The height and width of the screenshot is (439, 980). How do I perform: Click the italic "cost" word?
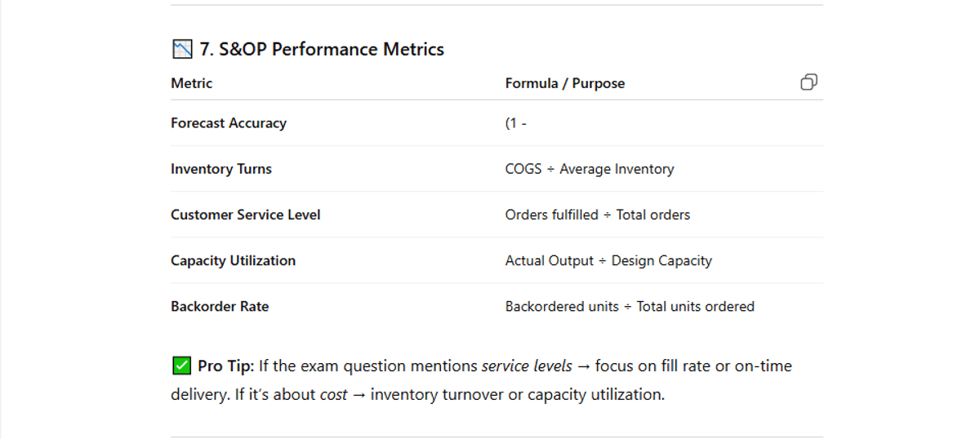(x=332, y=395)
